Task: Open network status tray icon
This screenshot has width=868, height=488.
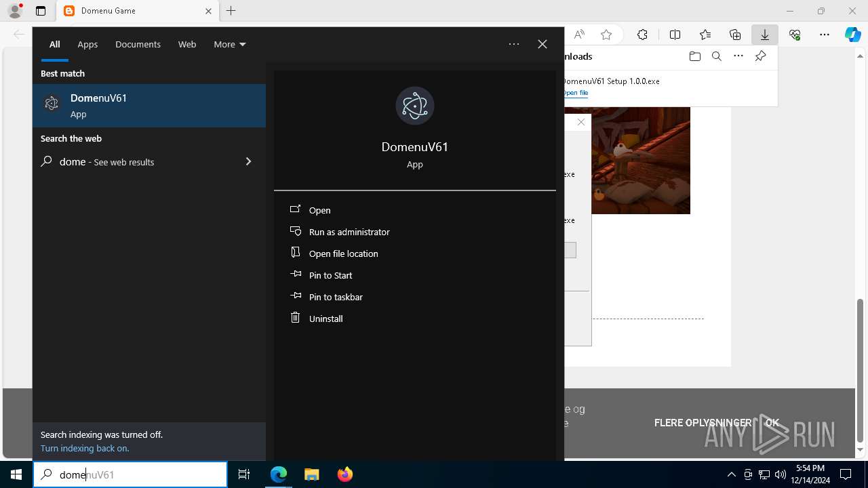Action: 764,474
